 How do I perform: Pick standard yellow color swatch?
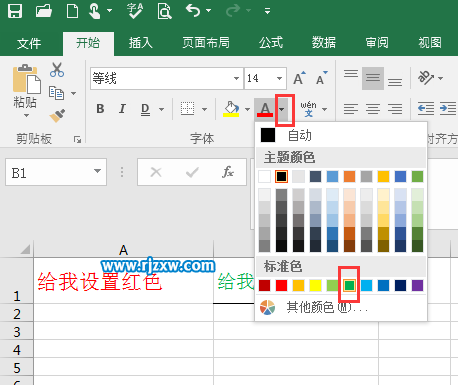[x=315, y=285]
